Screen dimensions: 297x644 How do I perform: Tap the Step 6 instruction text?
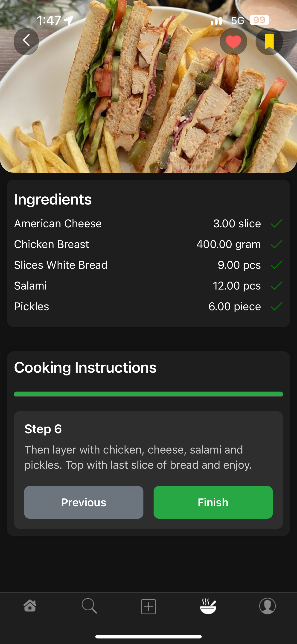[x=138, y=457]
